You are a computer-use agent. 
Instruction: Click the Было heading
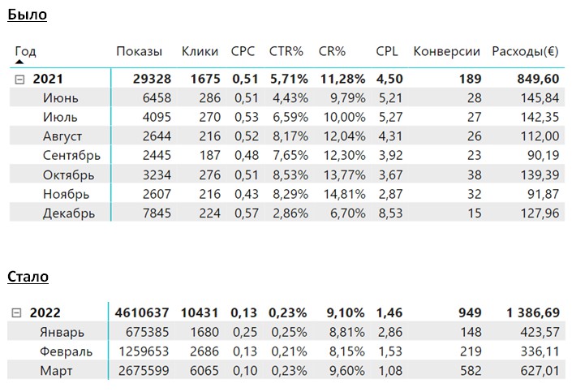point(27,15)
